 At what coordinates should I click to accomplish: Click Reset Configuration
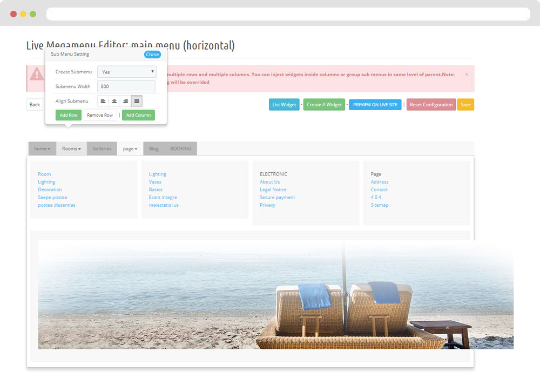tap(431, 105)
